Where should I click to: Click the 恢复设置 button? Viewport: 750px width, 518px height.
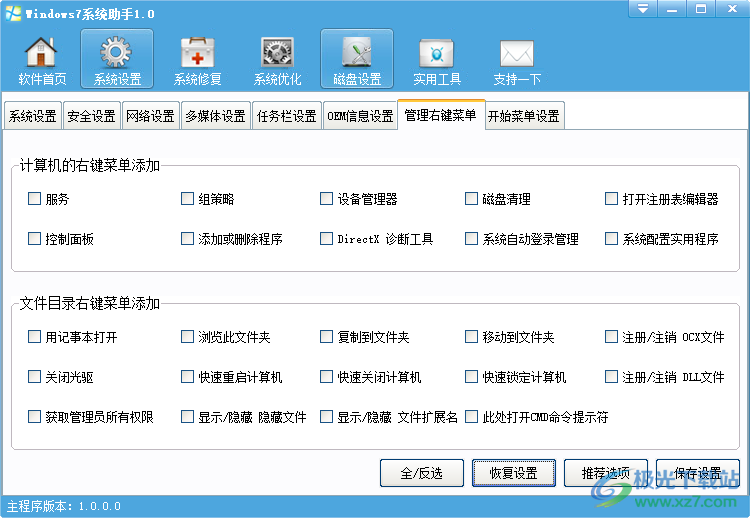514,473
